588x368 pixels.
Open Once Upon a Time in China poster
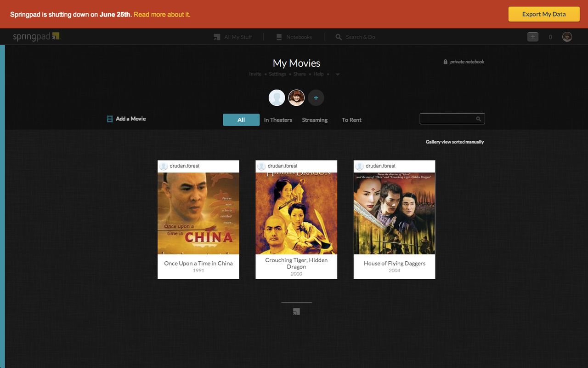(x=198, y=213)
